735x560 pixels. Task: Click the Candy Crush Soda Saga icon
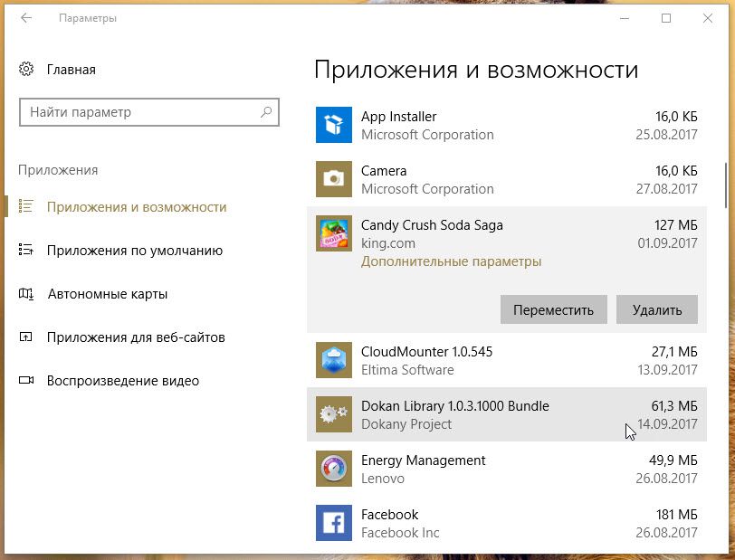point(333,233)
